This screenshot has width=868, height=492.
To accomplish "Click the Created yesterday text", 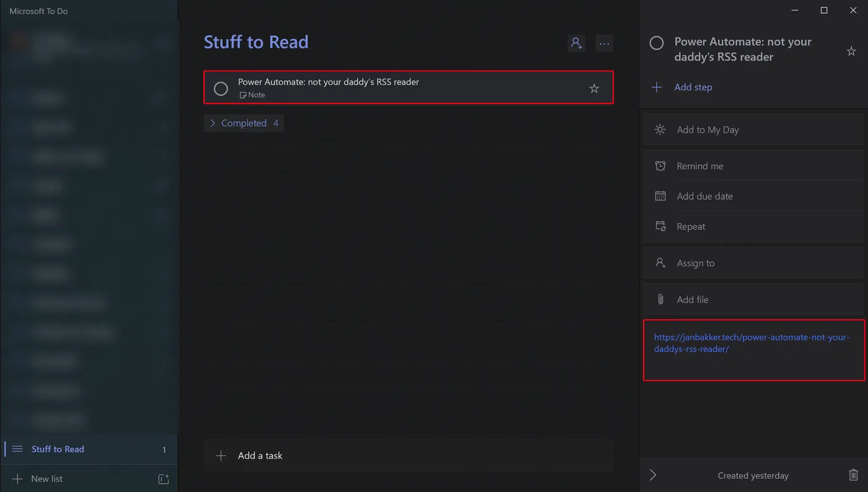I will coord(753,476).
